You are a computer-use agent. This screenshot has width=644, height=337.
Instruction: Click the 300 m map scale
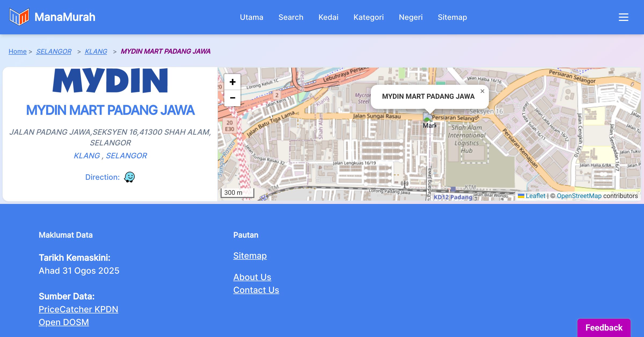[x=237, y=193]
